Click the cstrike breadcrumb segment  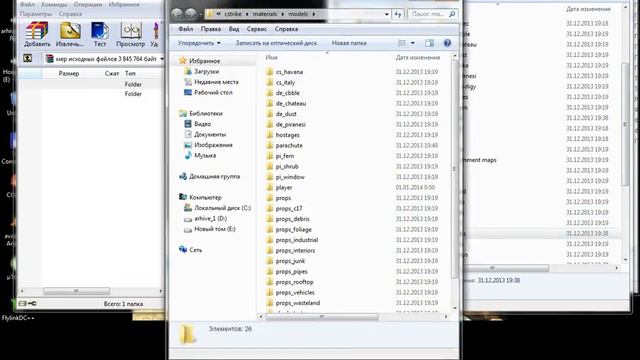coord(233,14)
